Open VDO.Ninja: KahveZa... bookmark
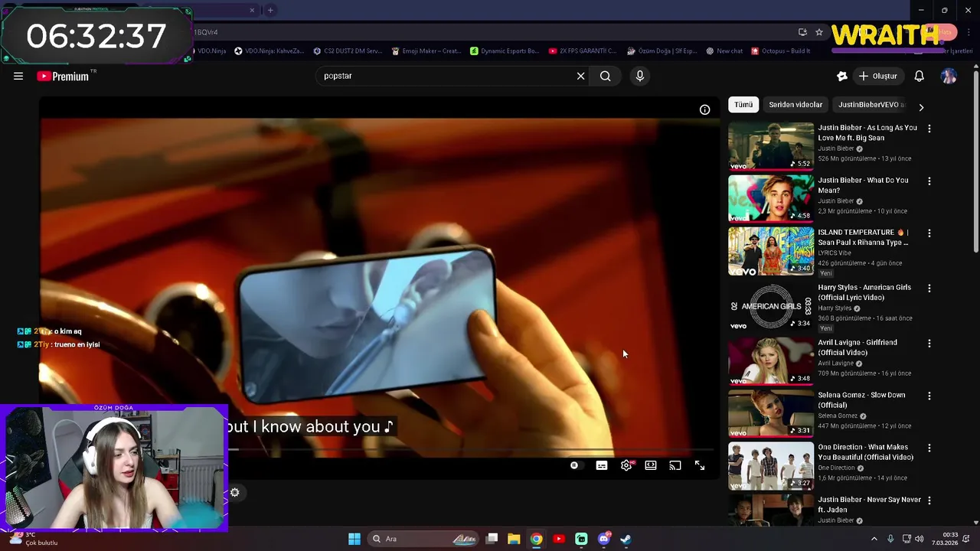 (268, 51)
